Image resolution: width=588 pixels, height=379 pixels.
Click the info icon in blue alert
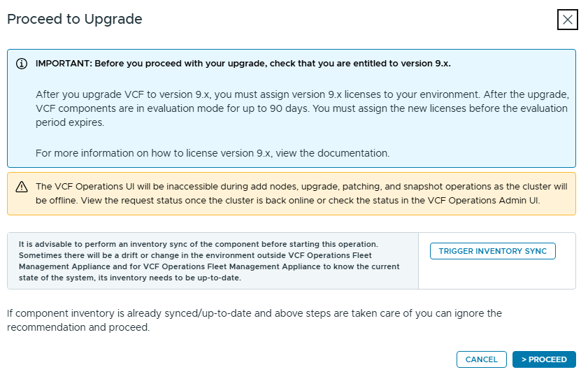point(22,64)
